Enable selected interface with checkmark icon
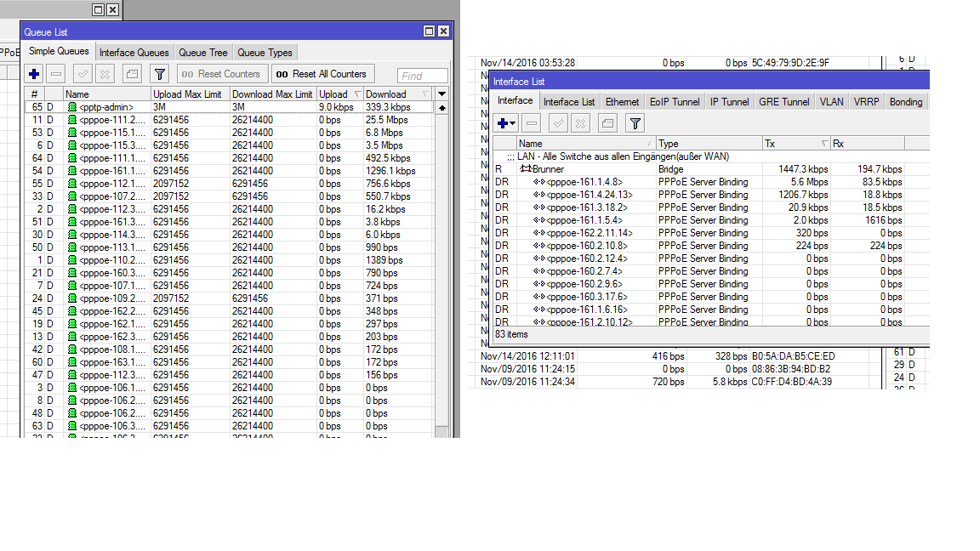980x551 pixels. coord(558,123)
